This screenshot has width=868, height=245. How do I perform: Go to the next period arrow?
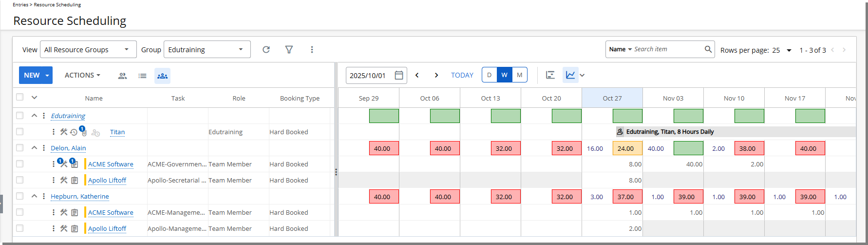436,75
